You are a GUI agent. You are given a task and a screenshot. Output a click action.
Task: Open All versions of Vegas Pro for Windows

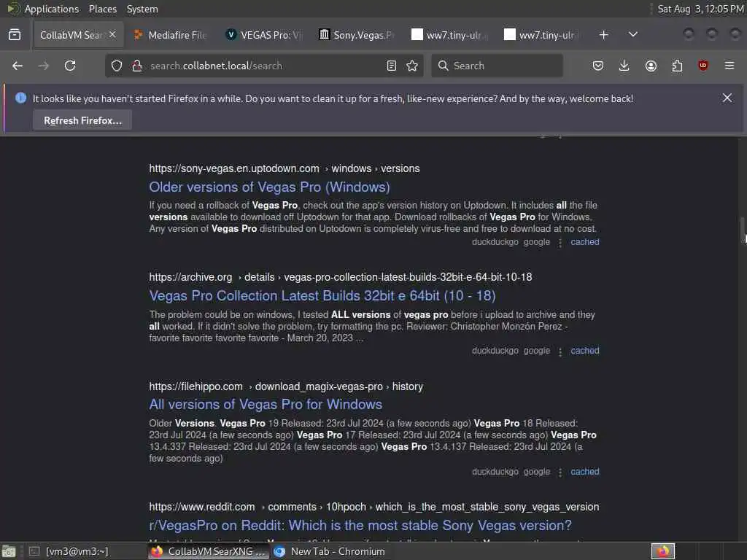tap(266, 404)
